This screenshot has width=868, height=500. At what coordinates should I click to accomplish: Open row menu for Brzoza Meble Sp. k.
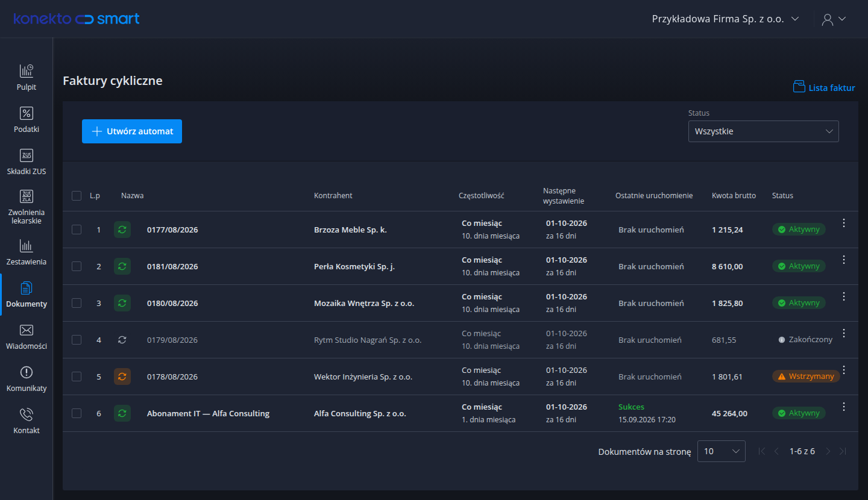coord(844,223)
